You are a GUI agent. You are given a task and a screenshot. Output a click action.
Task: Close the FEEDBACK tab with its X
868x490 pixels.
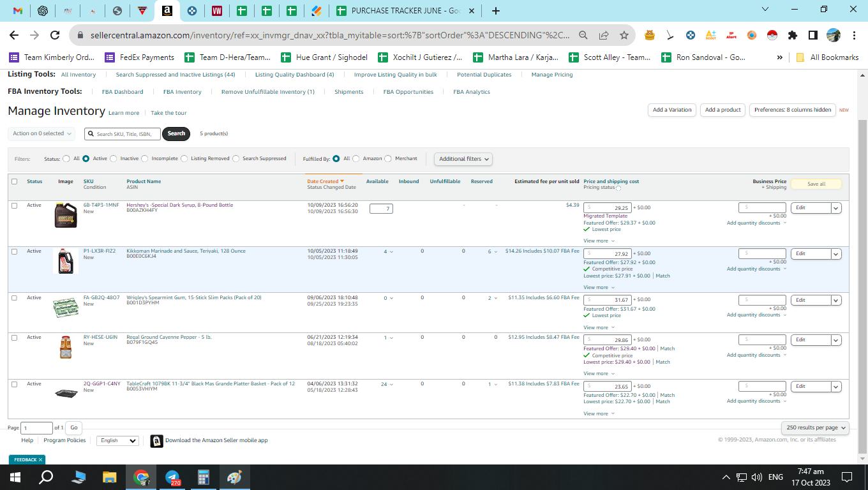pyautogui.click(x=40, y=460)
